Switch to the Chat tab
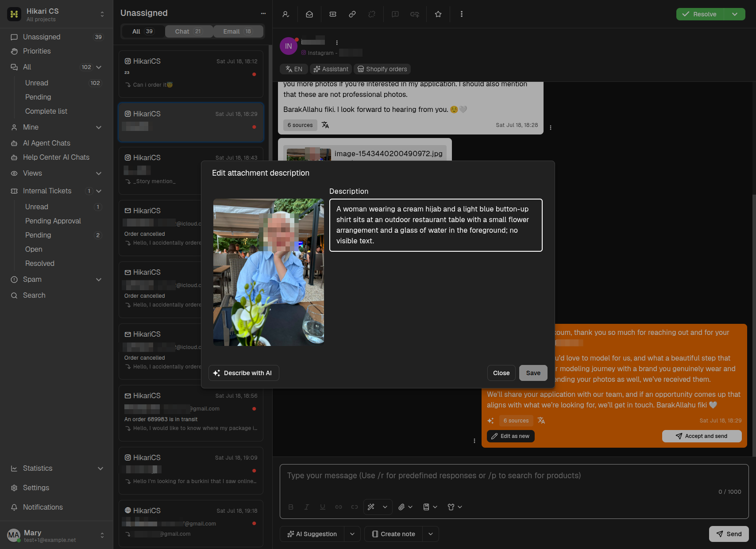 (189, 31)
